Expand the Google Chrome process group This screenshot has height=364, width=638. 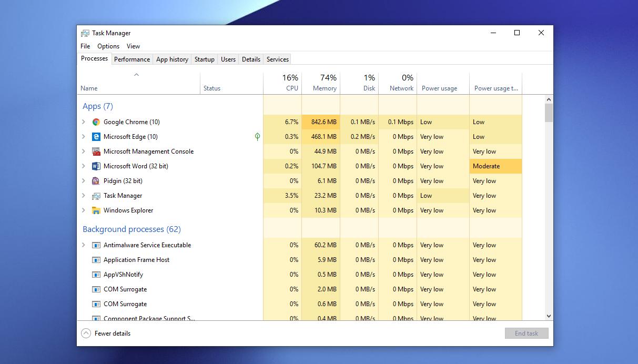pos(84,122)
